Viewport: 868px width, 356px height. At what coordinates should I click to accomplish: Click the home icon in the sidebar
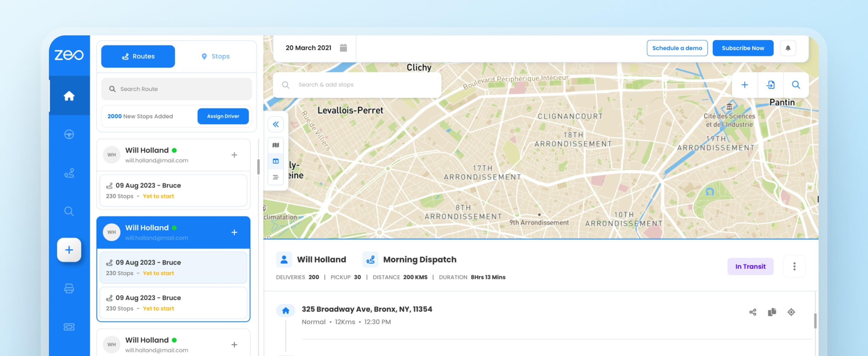point(69,96)
